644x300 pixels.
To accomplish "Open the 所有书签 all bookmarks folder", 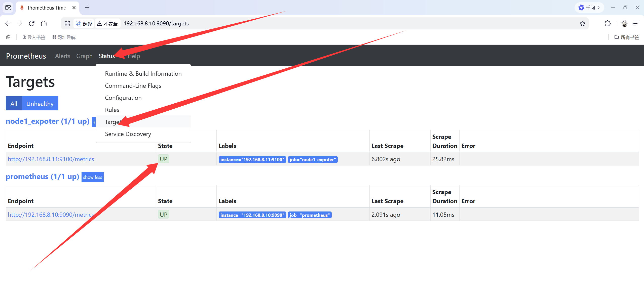I will [x=627, y=37].
